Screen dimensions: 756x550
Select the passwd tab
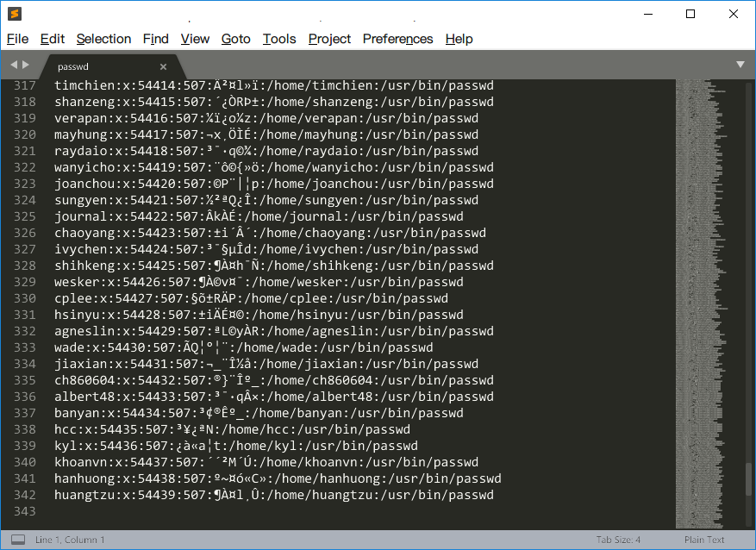click(x=111, y=66)
